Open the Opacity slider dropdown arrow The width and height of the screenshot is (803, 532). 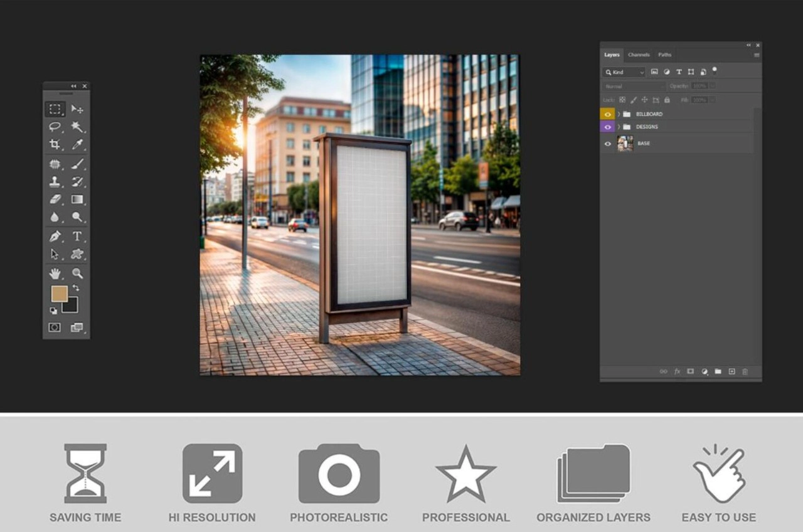point(713,86)
